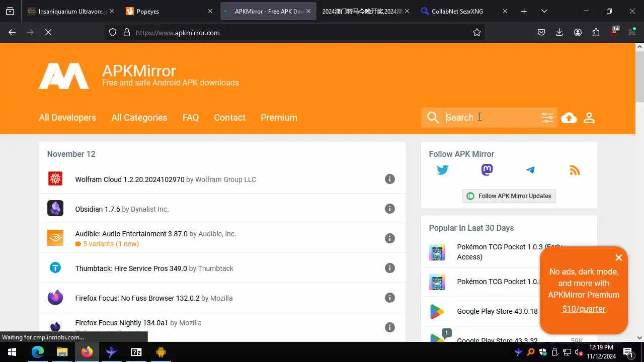
Task: Open the extension icon with 14 badge
Action: [x=614, y=32]
